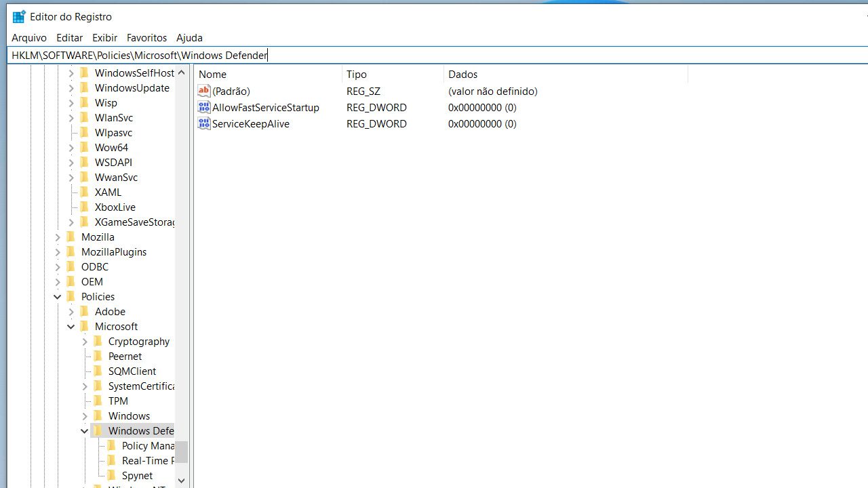Select the (Padrão) string value icon
This screenshot has width=868, height=488.
tap(204, 91)
